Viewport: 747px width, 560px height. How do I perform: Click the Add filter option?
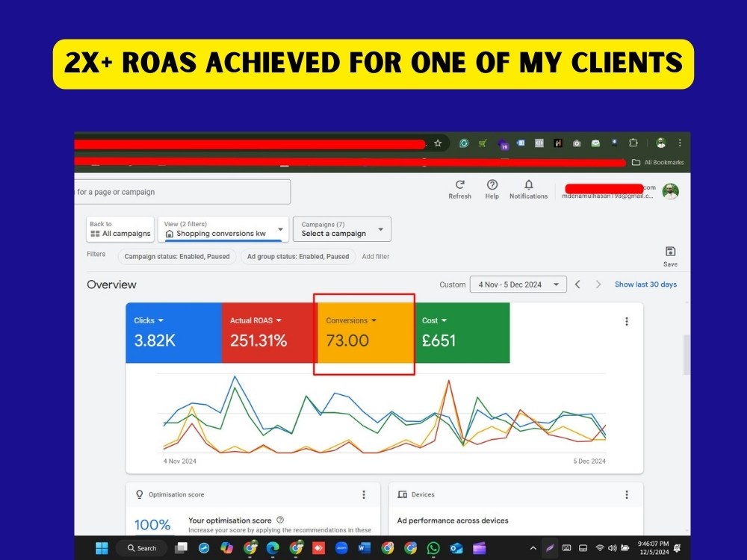376,256
